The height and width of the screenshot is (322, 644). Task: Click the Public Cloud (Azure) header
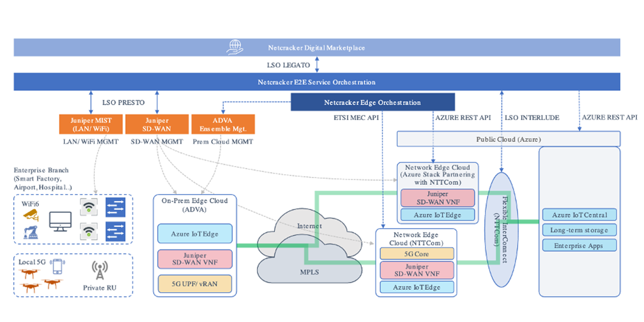pos(508,139)
